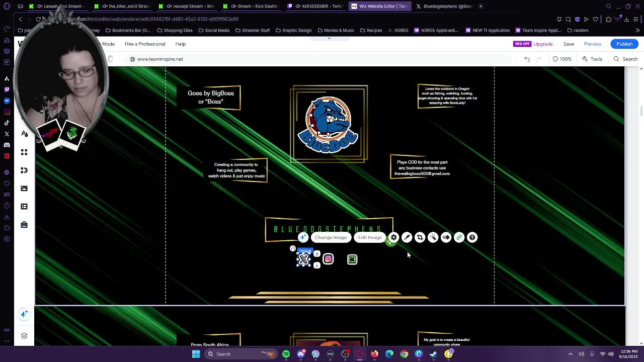Click the rotate handle of the X image
644x362 pixels.
pos(293,248)
